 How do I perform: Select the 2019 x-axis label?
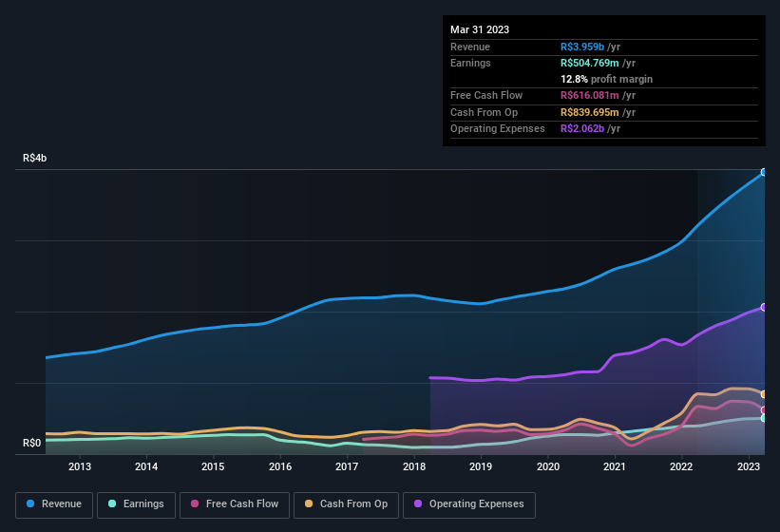pos(481,466)
